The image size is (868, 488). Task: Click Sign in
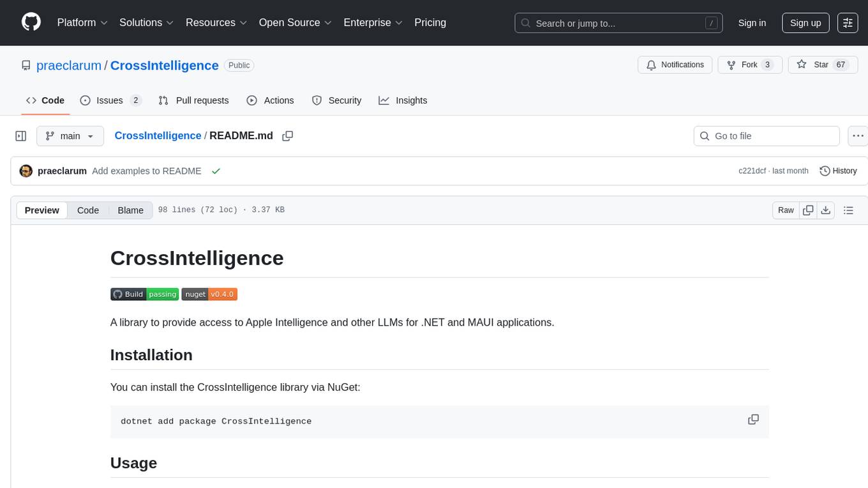pos(752,23)
